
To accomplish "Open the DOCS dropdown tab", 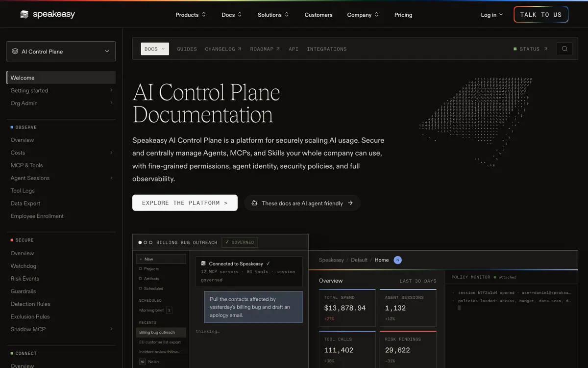I will (155, 49).
